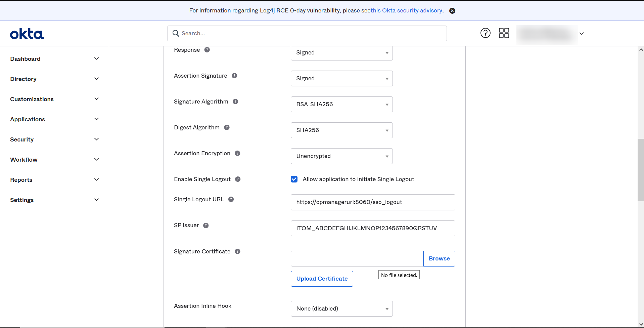
Task: Click the Single Logout URL text field
Action: [373, 202]
